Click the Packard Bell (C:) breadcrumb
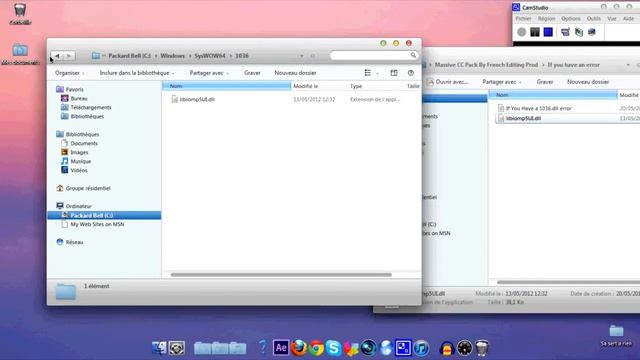Image resolution: width=640 pixels, height=360 pixels. point(129,56)
